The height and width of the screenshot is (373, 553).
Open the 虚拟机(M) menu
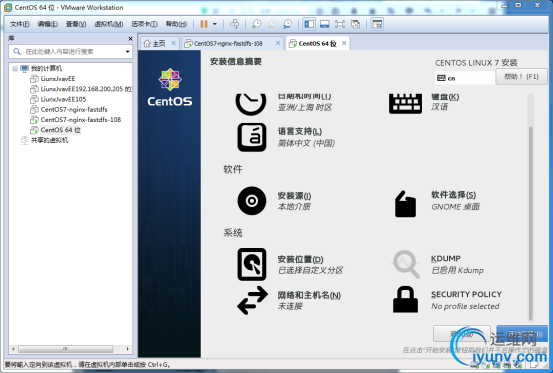(x=109, y=24)
